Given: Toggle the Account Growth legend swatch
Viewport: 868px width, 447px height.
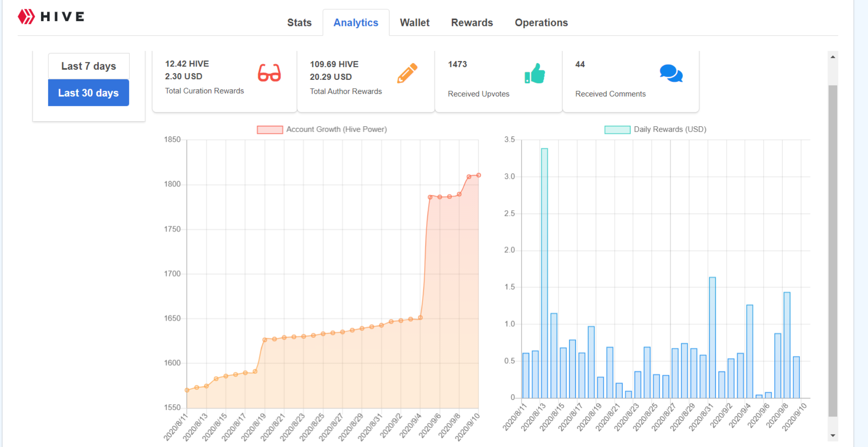Looking at the screenshot, I should click(x=270, y=130).
